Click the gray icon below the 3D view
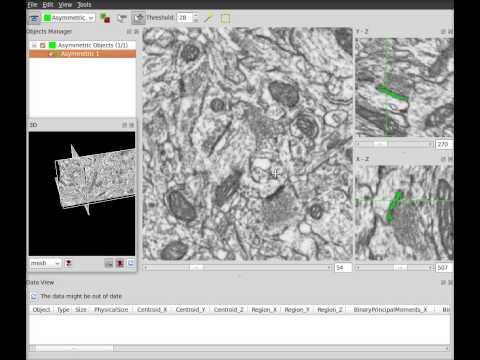Screen dimensions: 480x360 click(109, 264)
